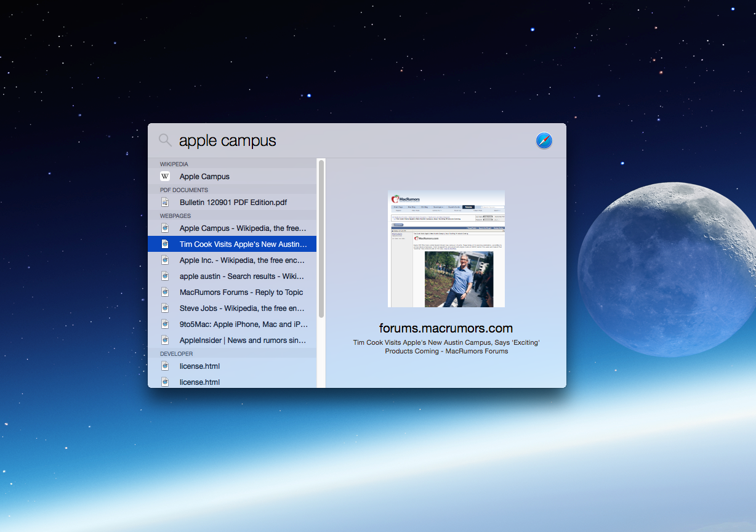The width and height of the screenshot is (756, 532).
Task: Select the first license.html result
Action: 232,366
